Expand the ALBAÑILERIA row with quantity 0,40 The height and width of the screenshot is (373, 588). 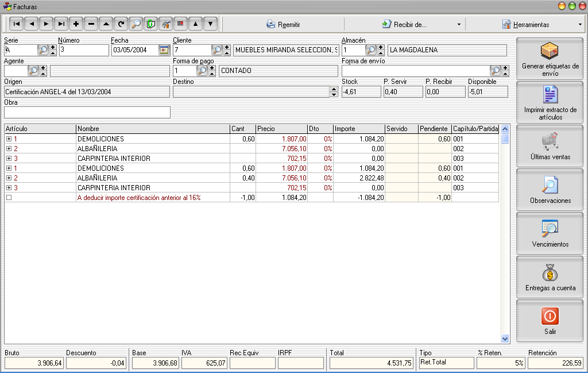9,178
